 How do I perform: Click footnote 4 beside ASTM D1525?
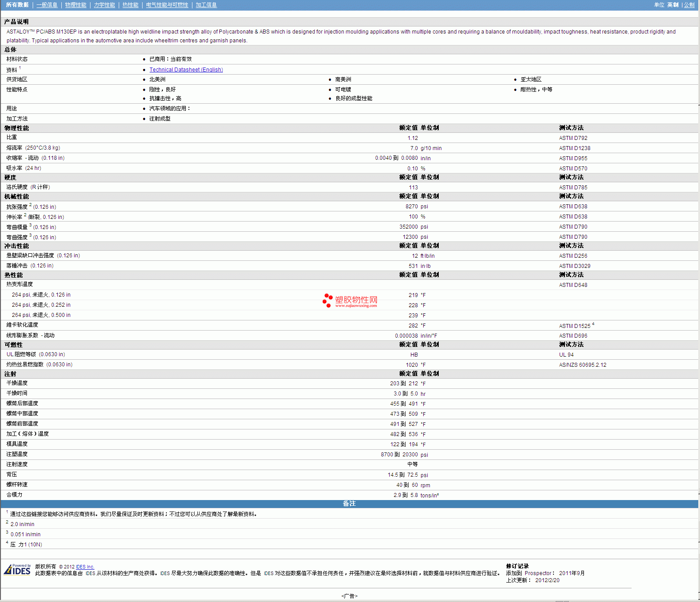coord(593,324)
